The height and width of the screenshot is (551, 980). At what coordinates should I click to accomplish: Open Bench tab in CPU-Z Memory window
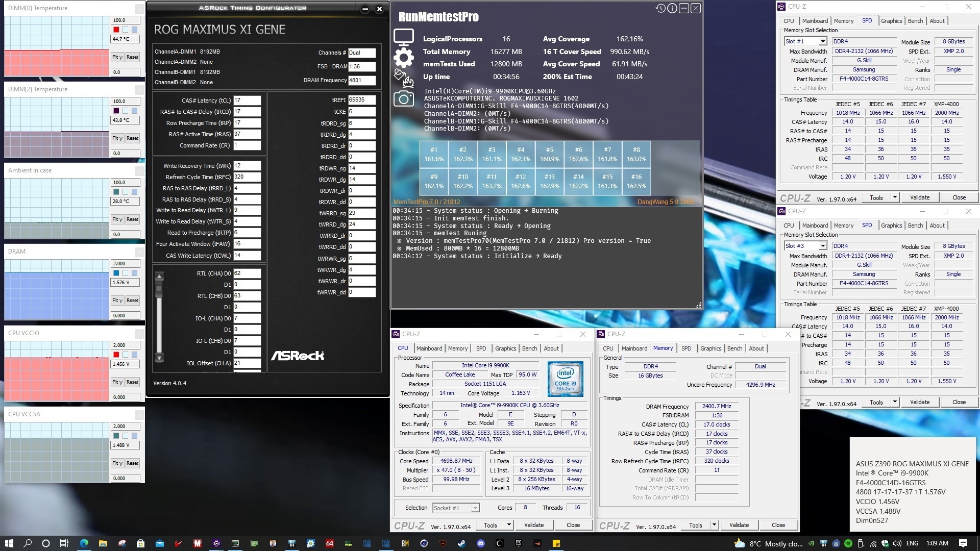click(734, 348)
